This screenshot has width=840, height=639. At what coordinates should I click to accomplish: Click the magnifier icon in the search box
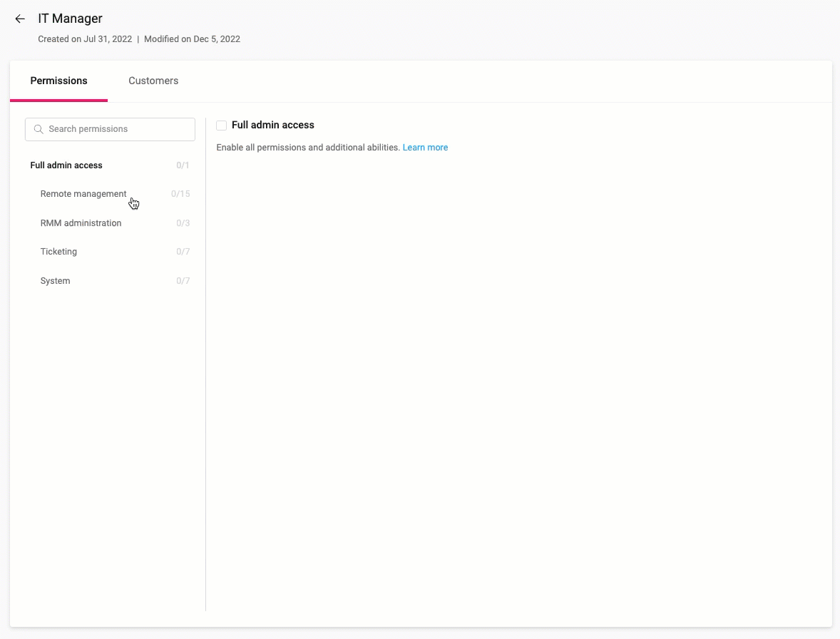click(x=39, y=129)
